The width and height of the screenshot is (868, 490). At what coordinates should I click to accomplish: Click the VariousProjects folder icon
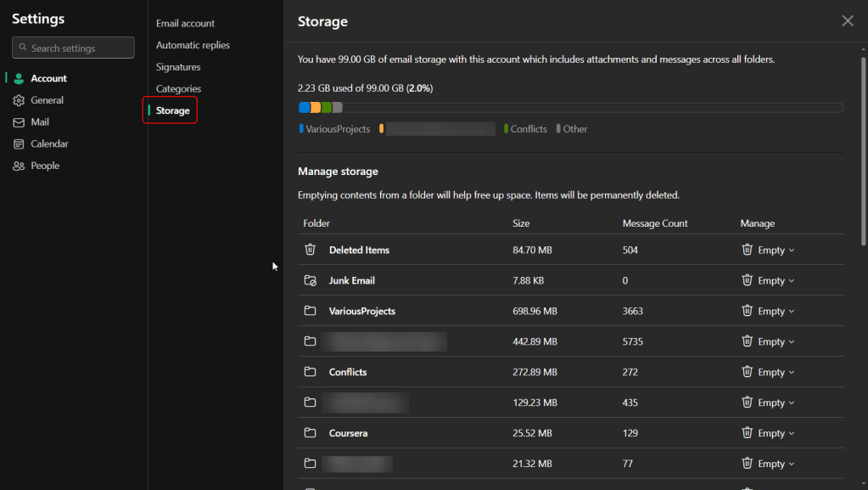tap(311, 311)
